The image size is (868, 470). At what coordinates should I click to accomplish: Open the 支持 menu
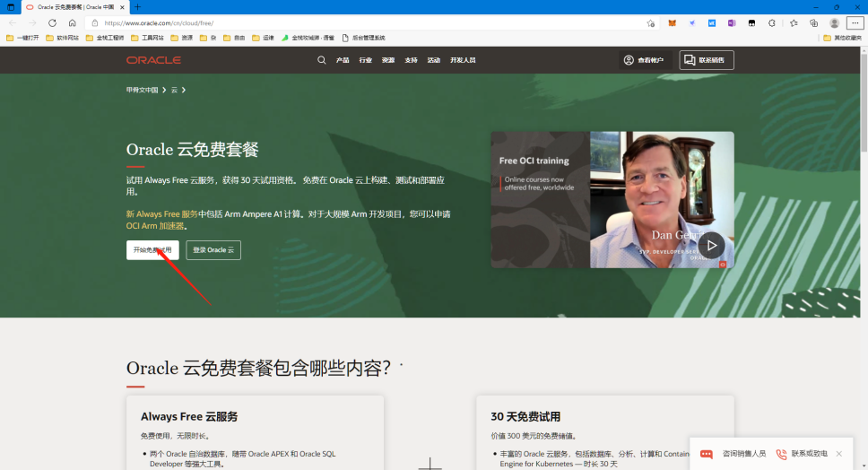point(411,60)
